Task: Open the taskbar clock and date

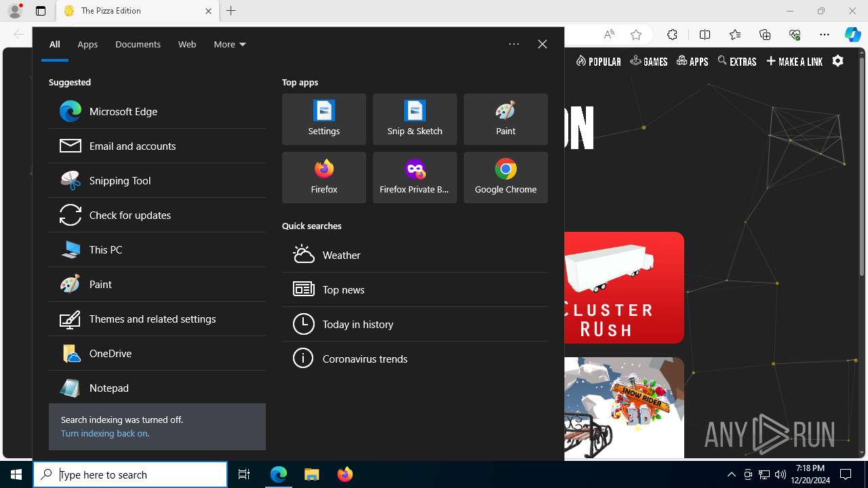Action: [810, 474]
